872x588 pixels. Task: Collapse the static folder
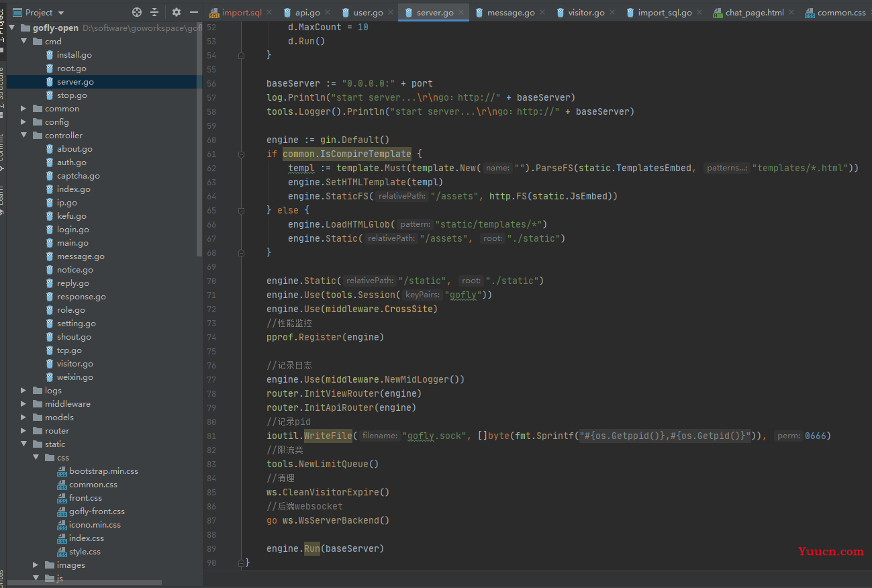(x=24, y=444)
